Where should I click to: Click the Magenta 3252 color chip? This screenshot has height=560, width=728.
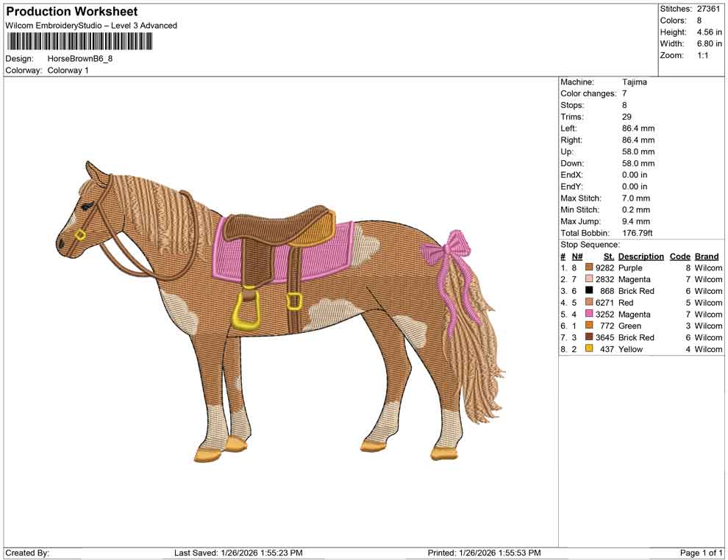coord(588,314)
